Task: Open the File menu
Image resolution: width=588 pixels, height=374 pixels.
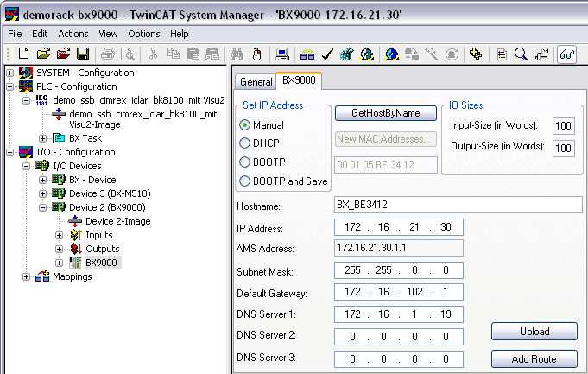Action: (15, 34)
